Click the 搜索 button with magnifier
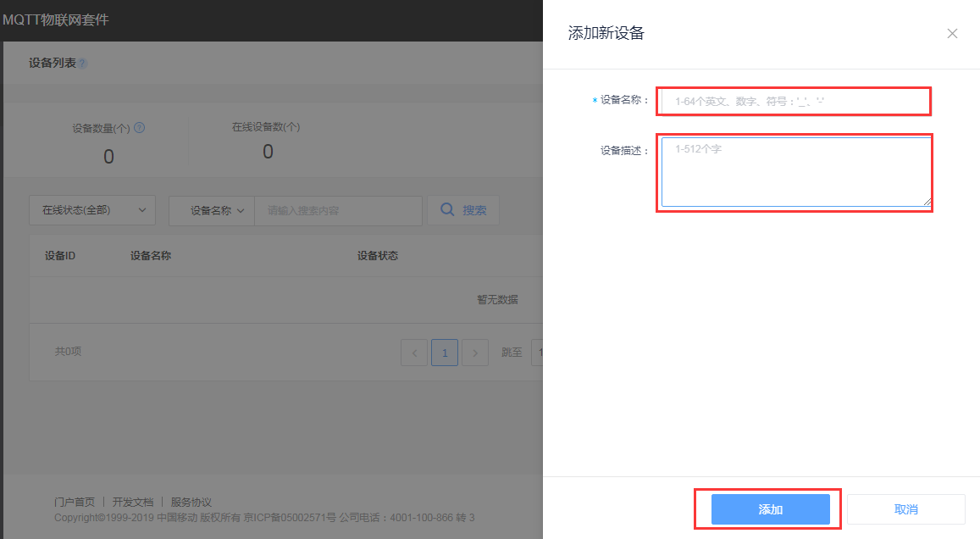980x539 pixels. (463, 210)
